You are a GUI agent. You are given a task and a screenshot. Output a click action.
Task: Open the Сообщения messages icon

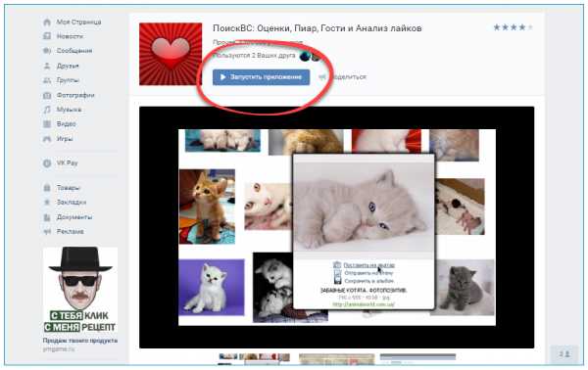[x=47, y=51]
